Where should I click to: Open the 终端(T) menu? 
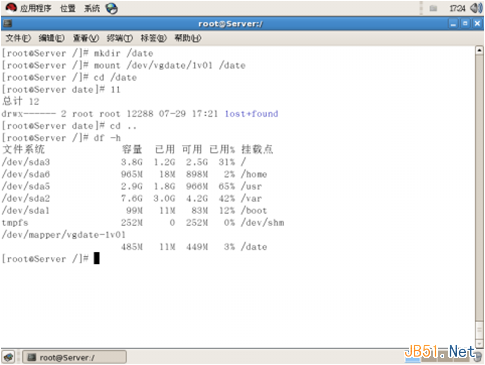(120, 38)
